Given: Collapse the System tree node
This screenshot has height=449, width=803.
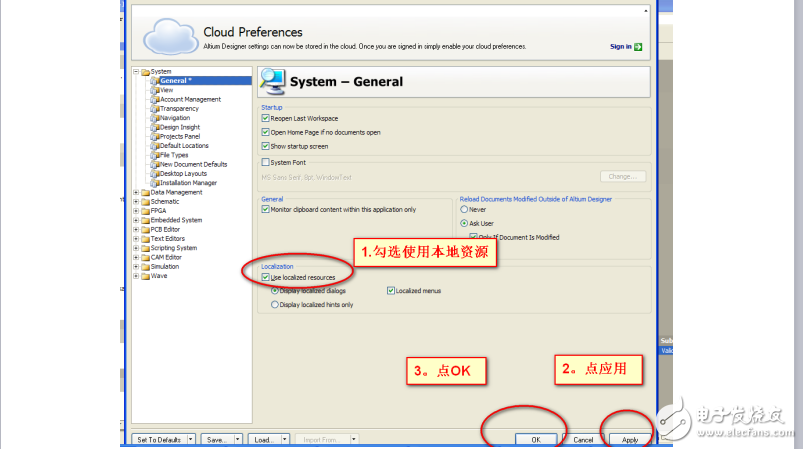Looking at the screenshot, I should (136, 72).
